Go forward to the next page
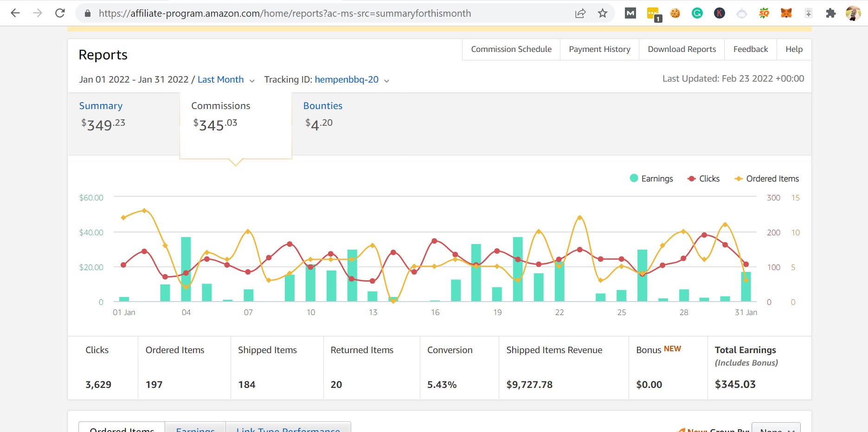This screenshot has height=432, width=868. point(38,13)
